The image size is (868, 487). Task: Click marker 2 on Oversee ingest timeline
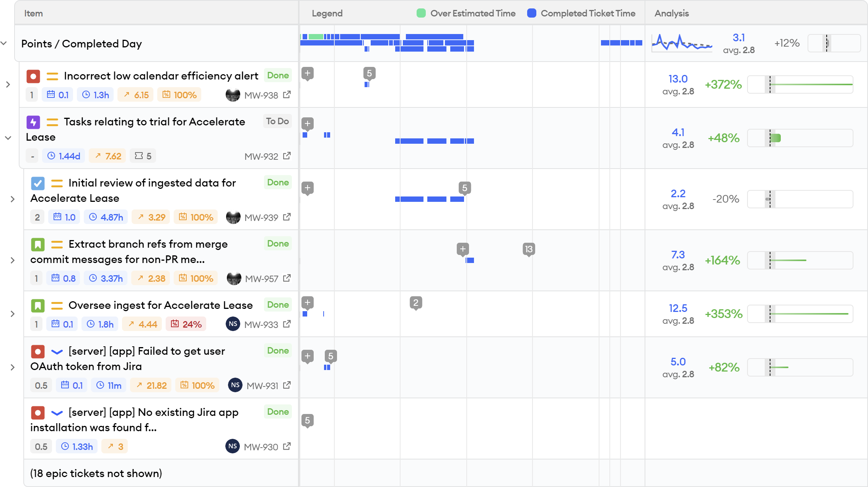pos(416,303)
